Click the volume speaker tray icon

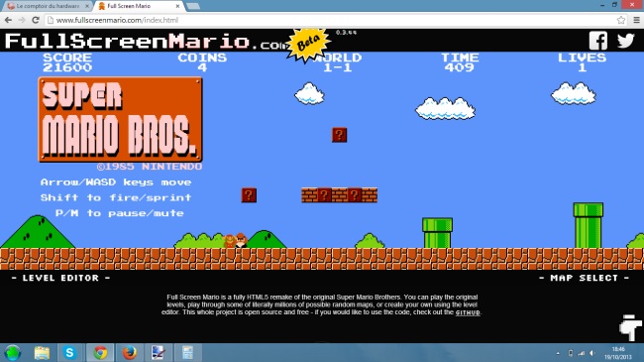(x=591, y=353)
